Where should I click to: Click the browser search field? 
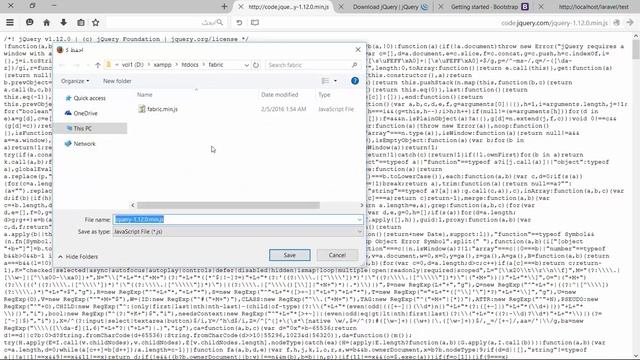tap(163, 22)
